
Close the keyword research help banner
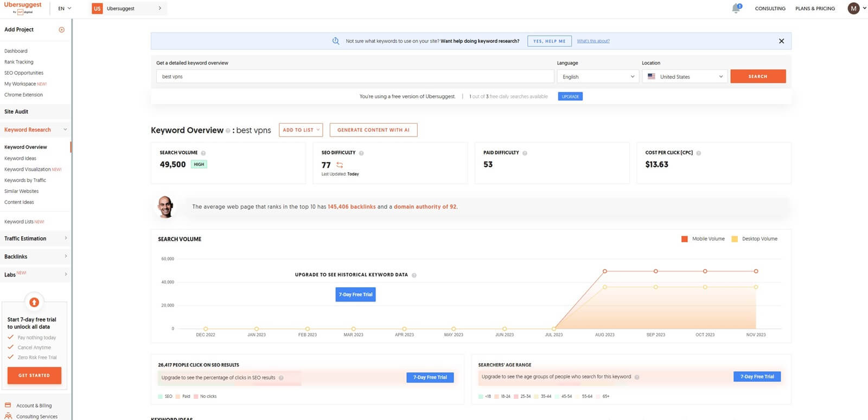pos(781,41)
